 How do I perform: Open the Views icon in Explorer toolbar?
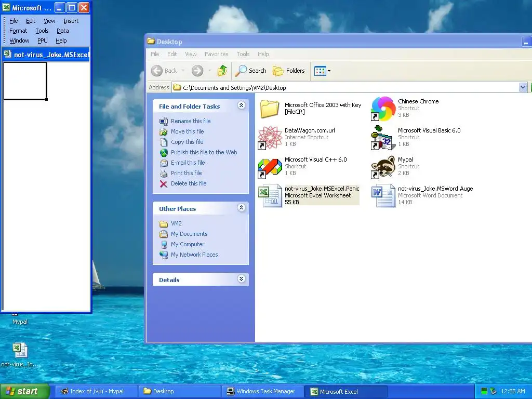320,71
